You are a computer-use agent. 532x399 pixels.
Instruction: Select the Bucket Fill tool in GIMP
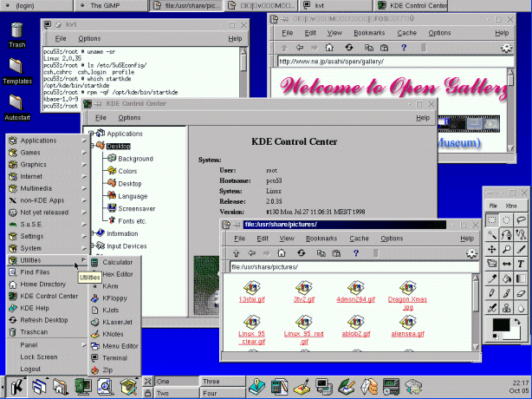coord(506,278)
